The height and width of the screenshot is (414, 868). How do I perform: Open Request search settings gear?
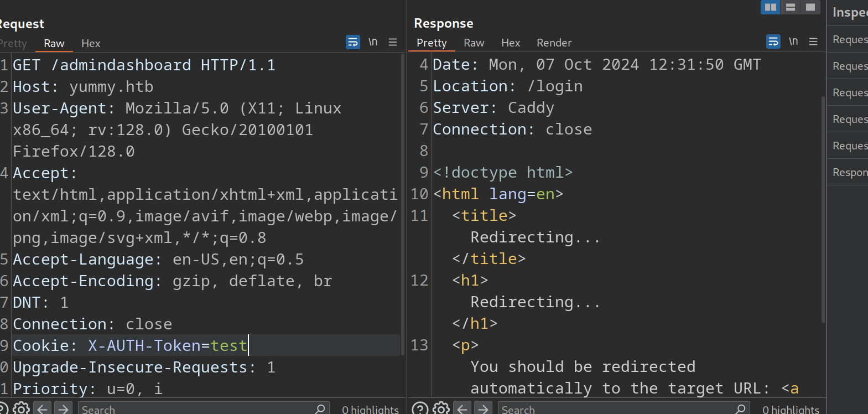[x=21, y=408]
